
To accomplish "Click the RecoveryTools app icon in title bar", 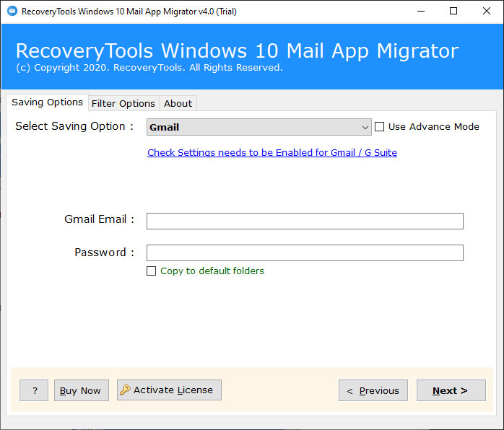I will pos(12,12).
